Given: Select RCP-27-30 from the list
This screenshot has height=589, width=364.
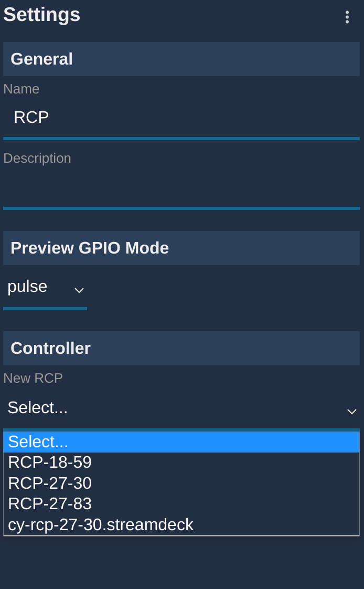Looking at the screenshot, I should tap(181, 483).
